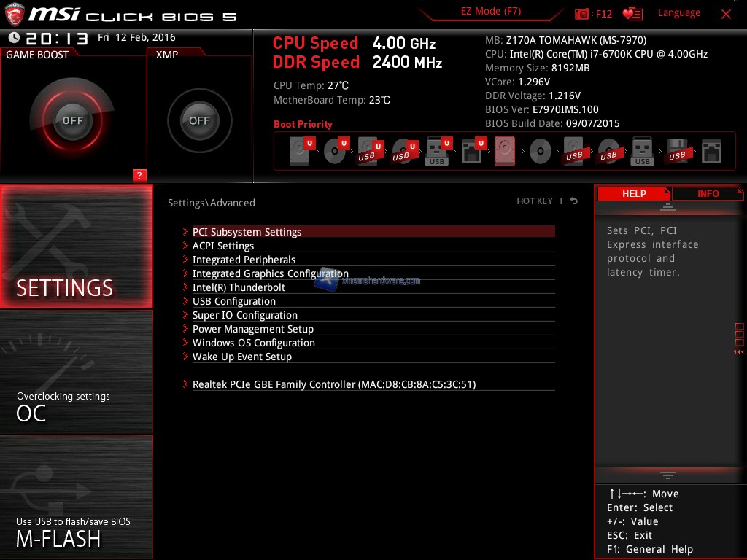Screen dimensions: 747x560
Task: Open the OC overclocking settings section
Action: point(77,405)
